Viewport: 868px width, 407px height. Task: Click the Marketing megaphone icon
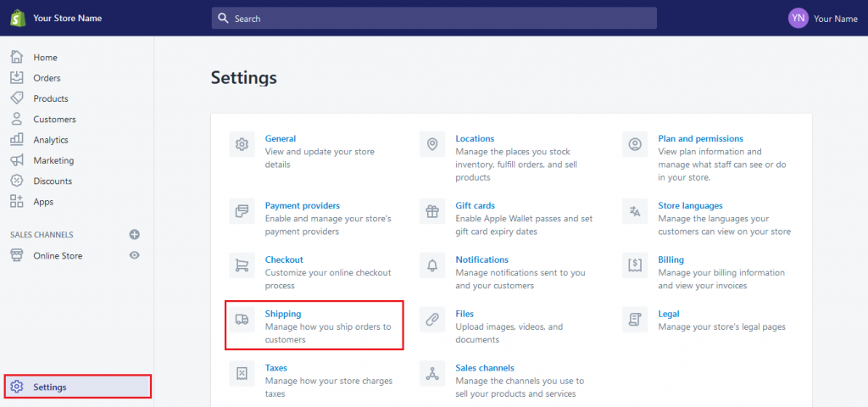tap(17, 160)
